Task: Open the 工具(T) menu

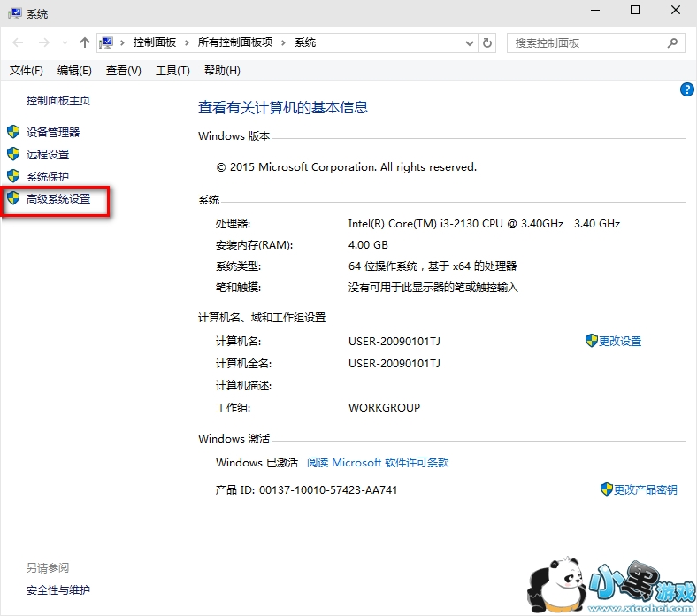Action: tap(172, 71)
